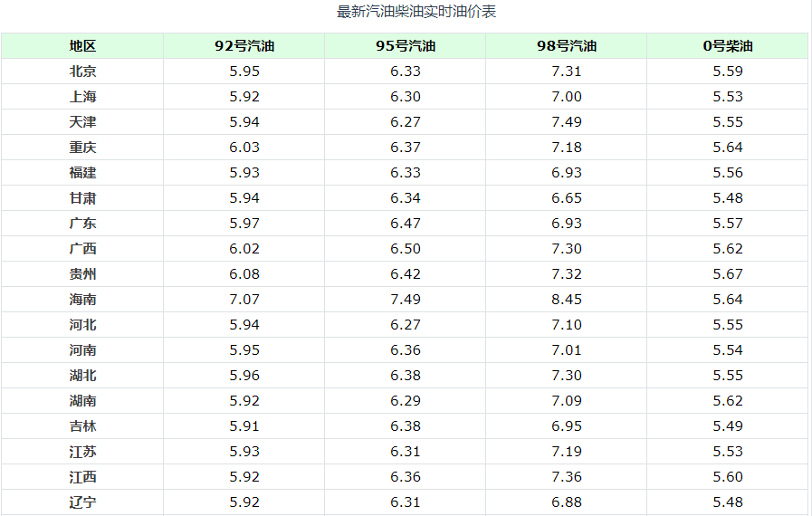Screen dimensions: 812x516
Task: Click the 95号汽油 column header
Action: [406, 46]
